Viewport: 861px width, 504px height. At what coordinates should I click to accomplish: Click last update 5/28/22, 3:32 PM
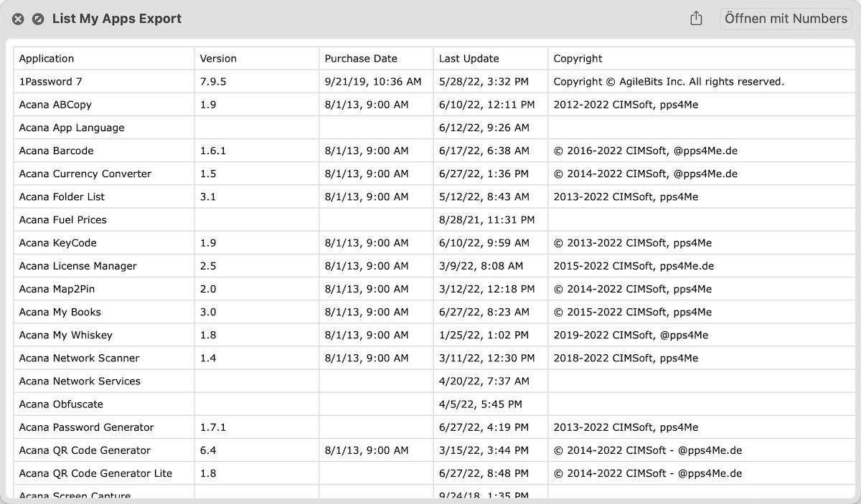[491, 82]
